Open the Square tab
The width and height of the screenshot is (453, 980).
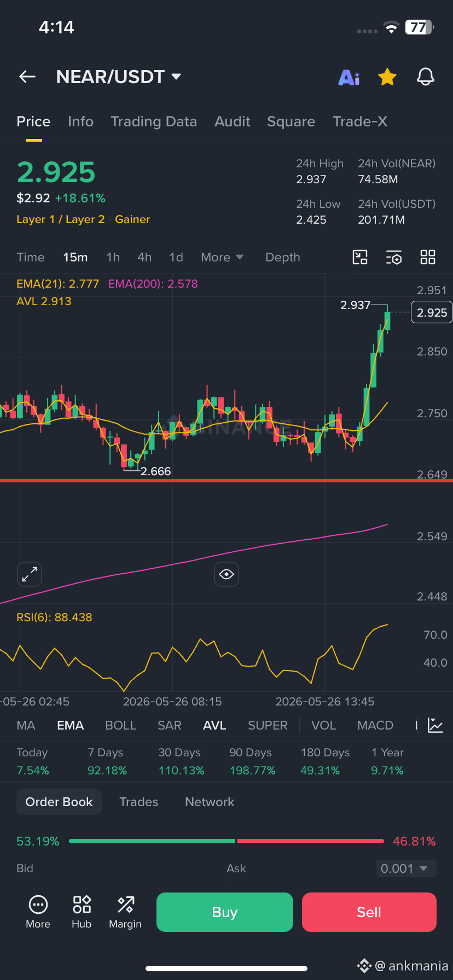tap(291, 121)
